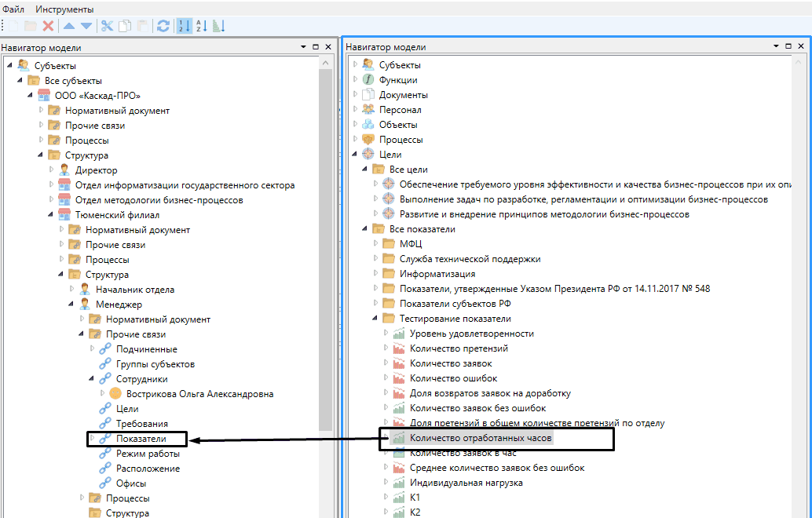
Task: Collapse the Тюменский филиал node
Action: coord(51,214)
